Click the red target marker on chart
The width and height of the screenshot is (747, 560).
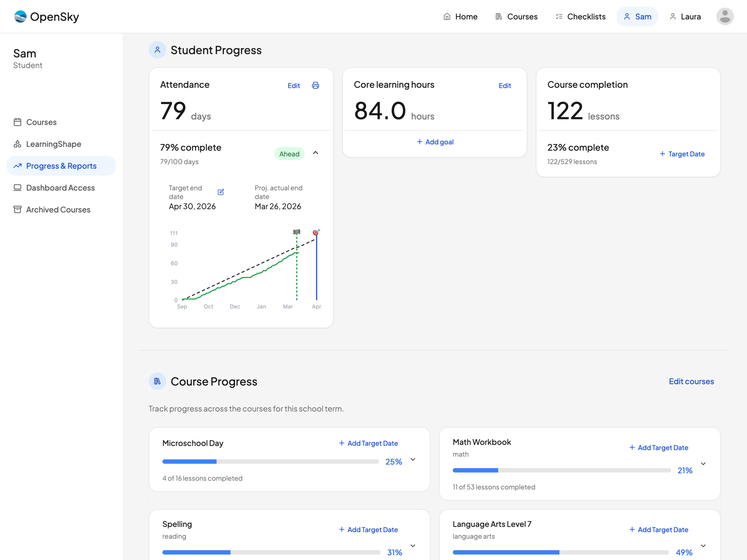(x=316, y=232)
